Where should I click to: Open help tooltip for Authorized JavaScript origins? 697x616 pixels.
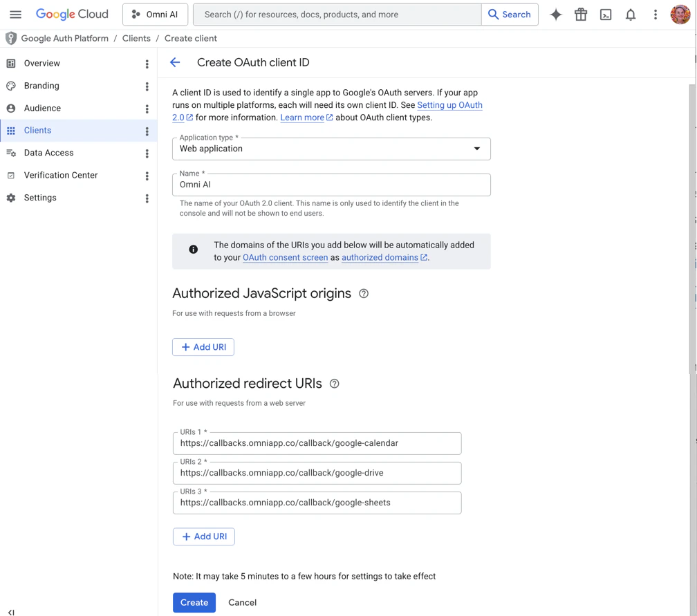point(364,294)
